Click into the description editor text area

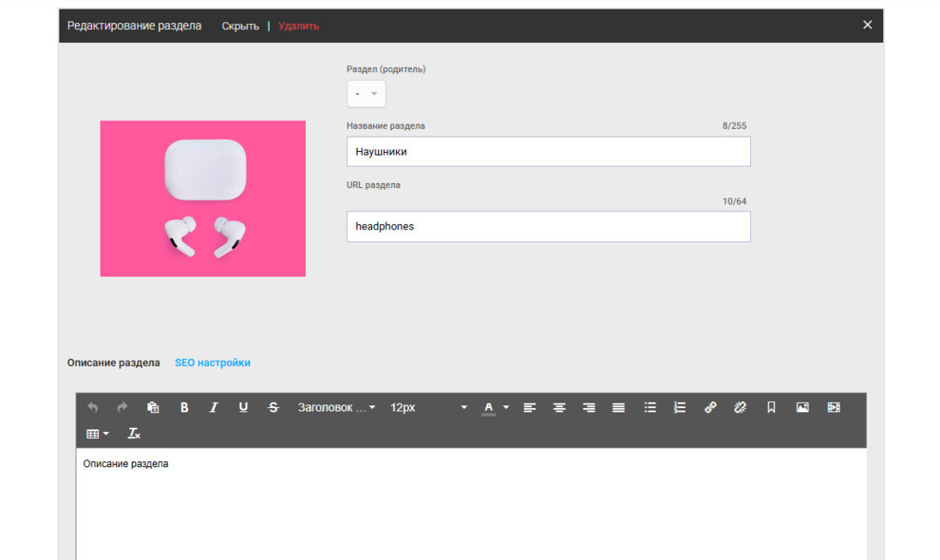(x=471, y=504)
